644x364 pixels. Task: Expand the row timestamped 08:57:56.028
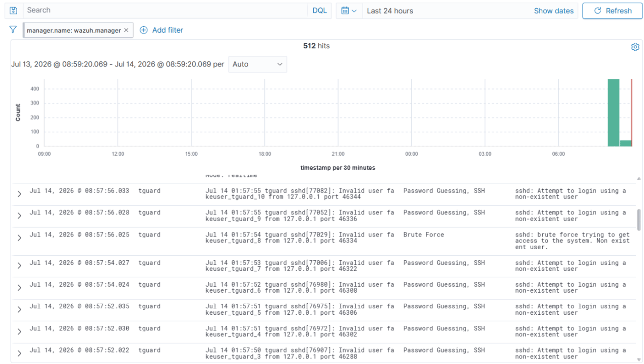pyautogui.click(x=19, y=216)
